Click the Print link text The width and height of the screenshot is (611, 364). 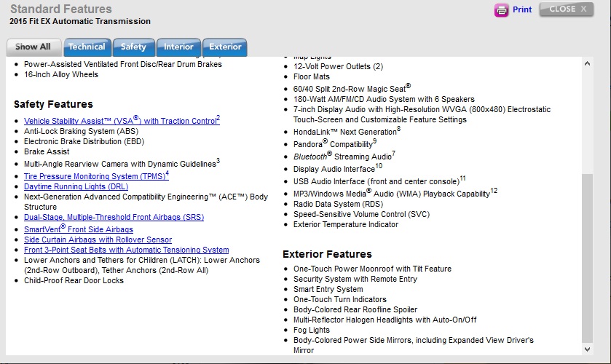point(521,9)
